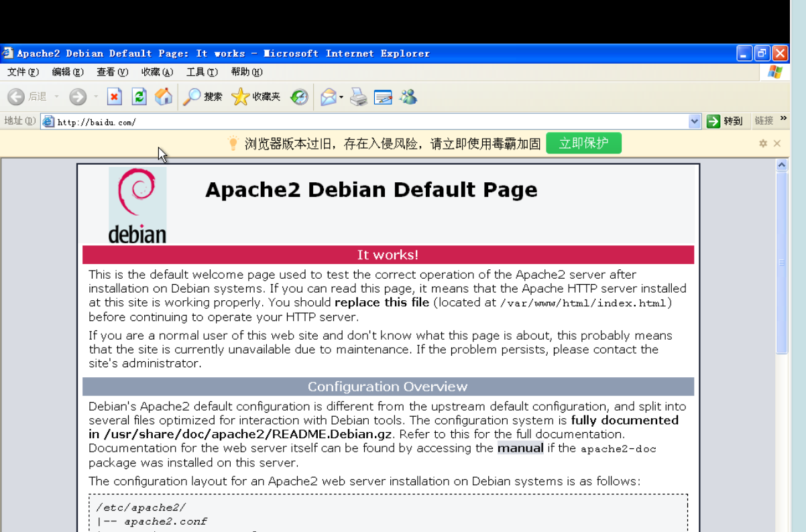Click the IE icon in the title bar
Screen dimensions: 806x532
pyautogui.click(x=7, y=53)
